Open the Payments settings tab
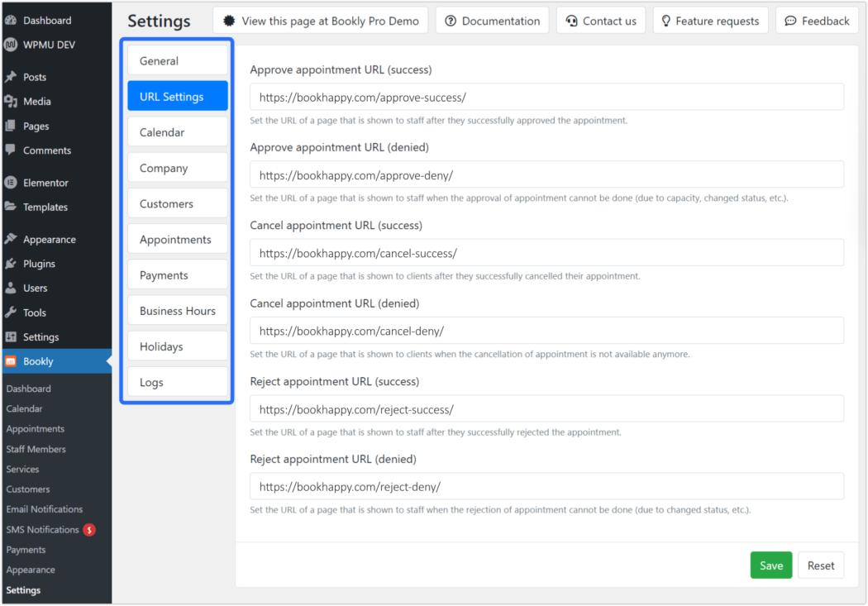The height and width of the screenshot is (606, 868). point(178,275)
